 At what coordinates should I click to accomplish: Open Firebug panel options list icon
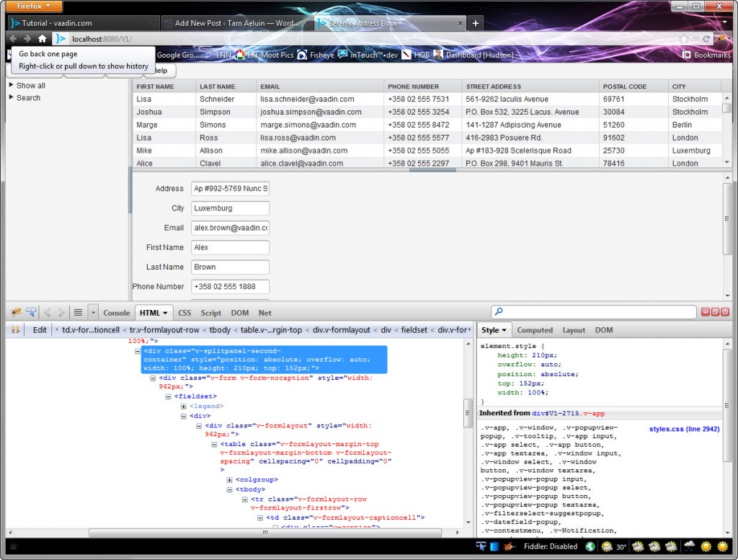78,312
